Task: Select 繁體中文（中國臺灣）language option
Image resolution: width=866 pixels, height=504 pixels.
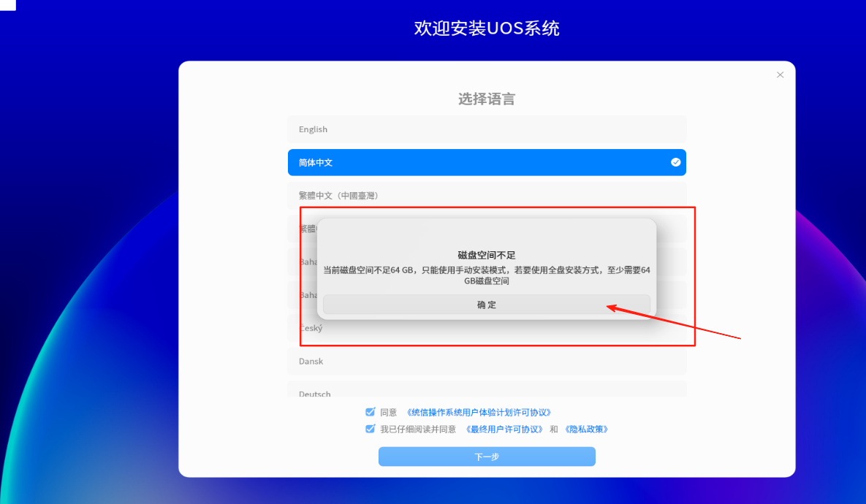Action: point(487,196)
